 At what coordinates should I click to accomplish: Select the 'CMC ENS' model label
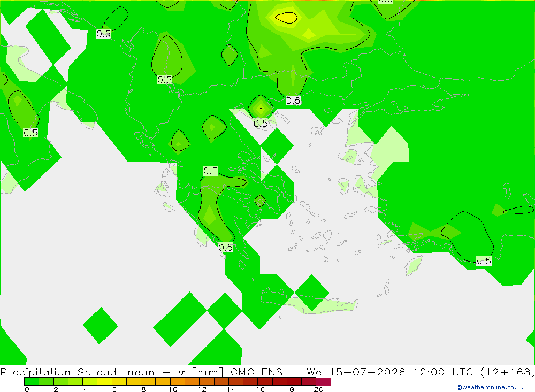tap(257, 372)
